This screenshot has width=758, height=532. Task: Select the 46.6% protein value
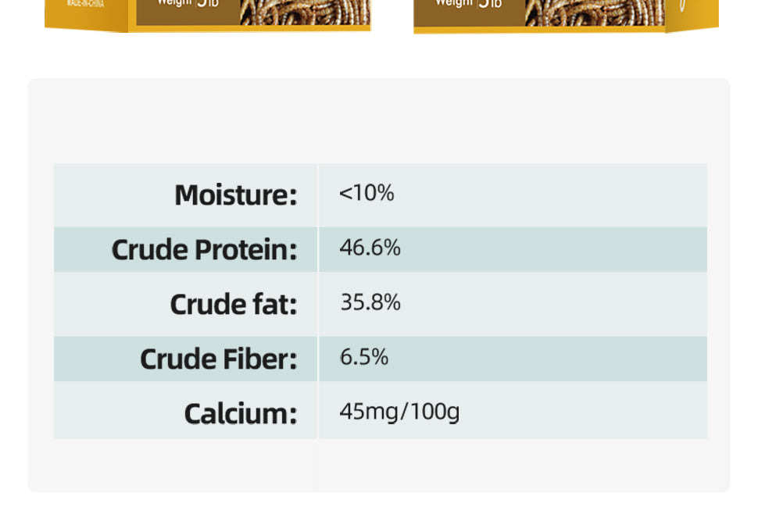pyautogui.click(x=370, y=248)
